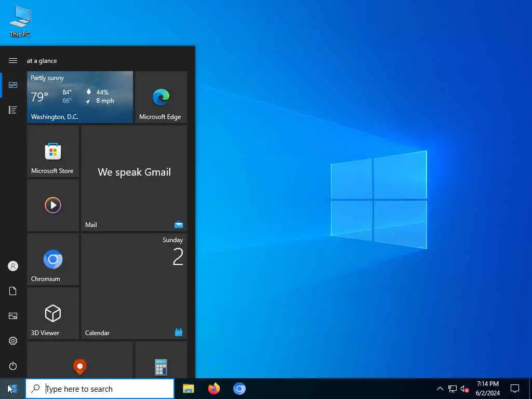Launch the Chromium tile
Screen dimensions: 532x399
(x=53, y=259)
